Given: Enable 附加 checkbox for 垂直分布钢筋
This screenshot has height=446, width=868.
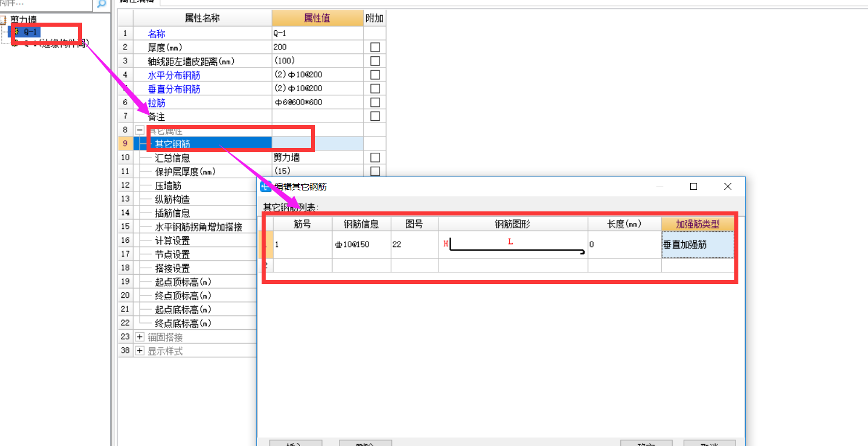Looking at the screenshot, I should (375, 88).
